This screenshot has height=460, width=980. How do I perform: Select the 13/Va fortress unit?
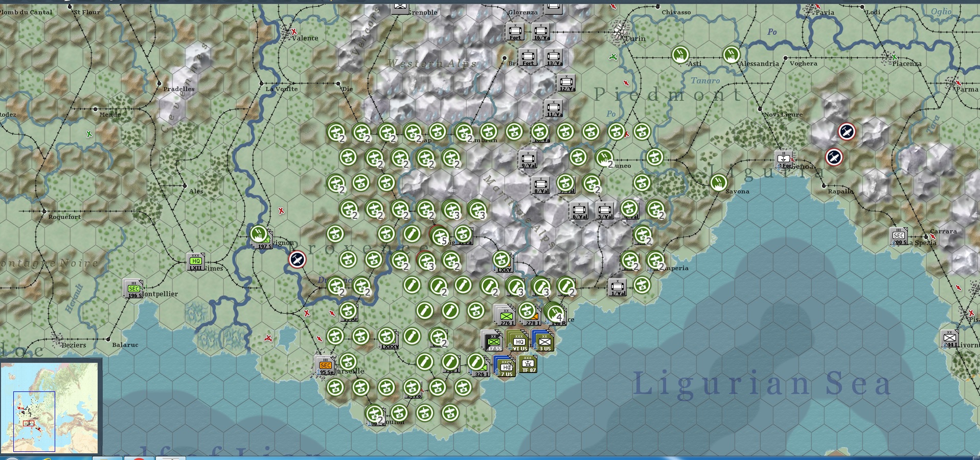click(554, 57)
